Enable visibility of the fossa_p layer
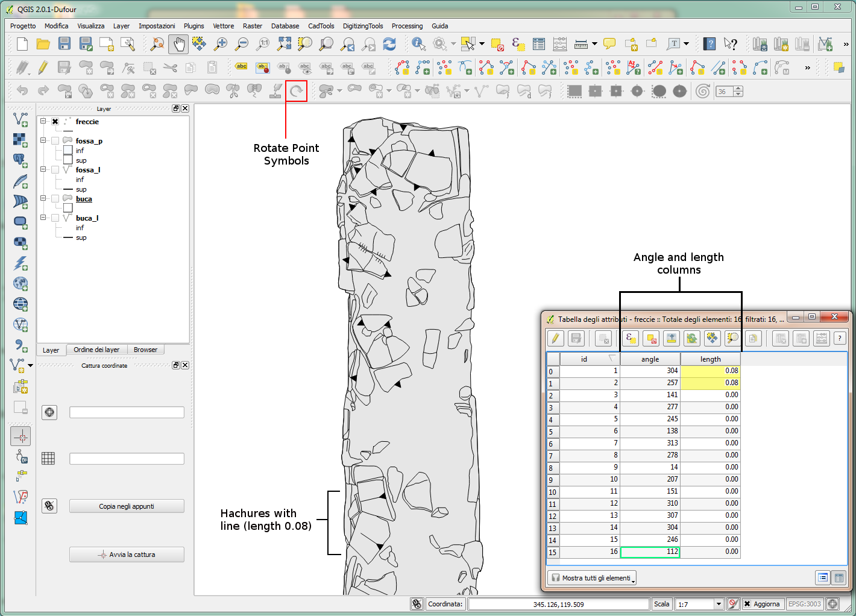This screenshot has height=616, width=856. point(54,139)
